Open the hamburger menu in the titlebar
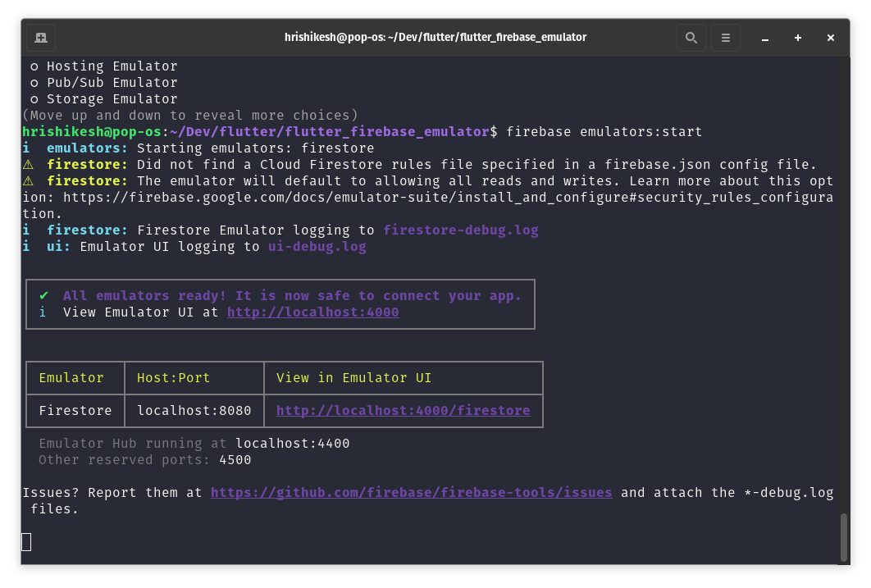Screen dimensions: 871x588 725,37
